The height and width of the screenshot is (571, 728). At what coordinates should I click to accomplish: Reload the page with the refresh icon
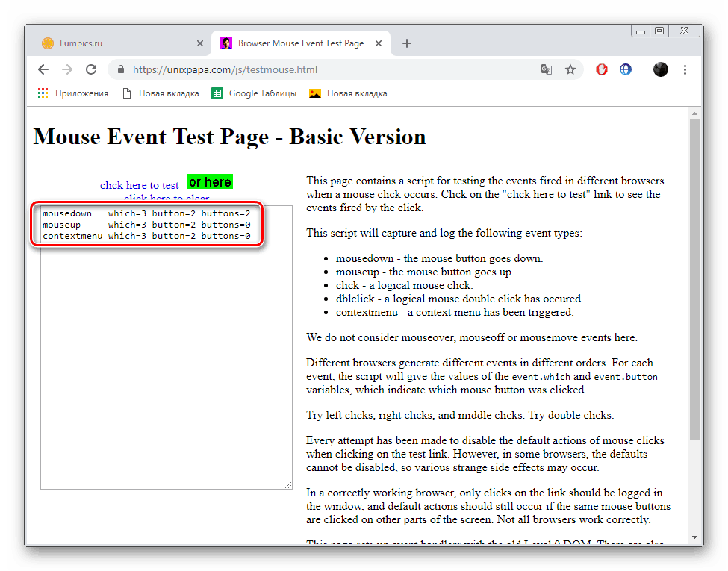click(91, 69)
